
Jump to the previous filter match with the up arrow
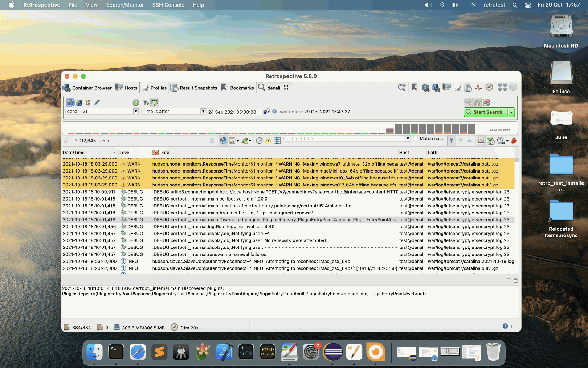[x=470, y=141]
